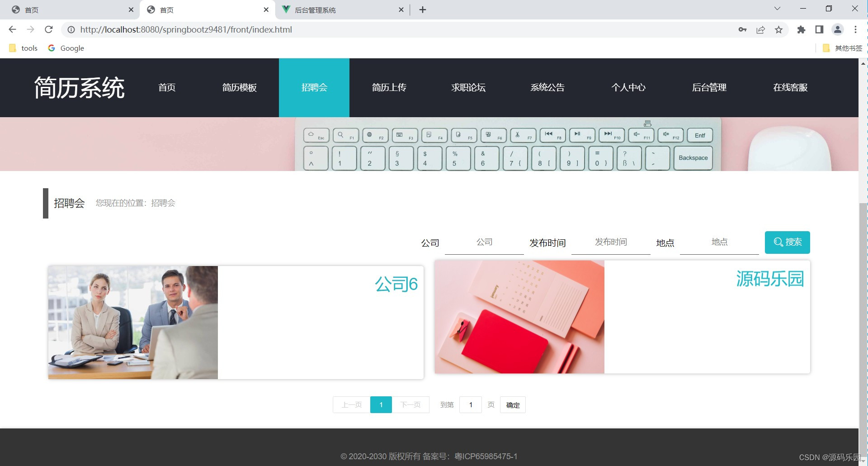Click the browser profile avatar icon
The height and width of the screenshot is (466, 868).
[x=837, y=29]
